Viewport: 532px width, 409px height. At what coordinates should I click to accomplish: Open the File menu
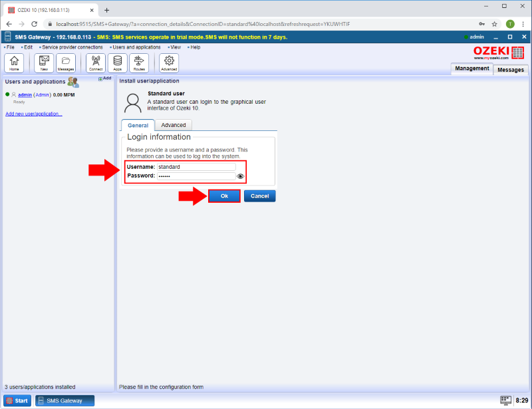pos(9,47)
